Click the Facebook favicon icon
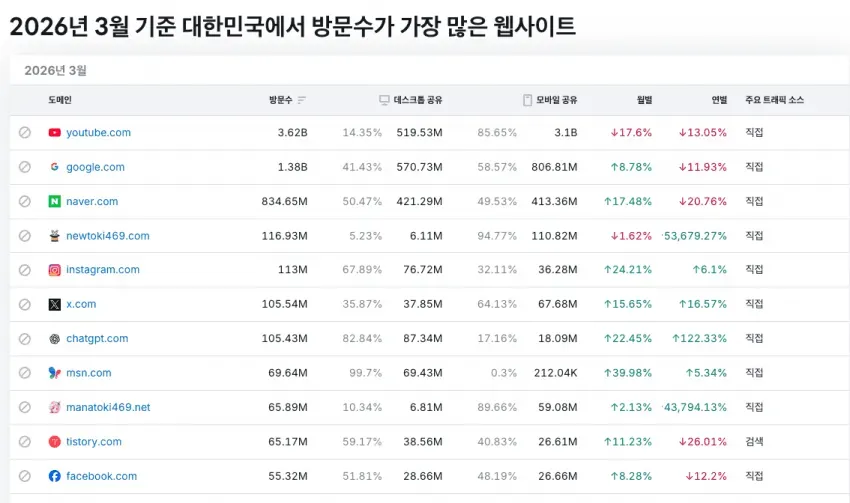Image resolution: width=850 pixels, height=503 pixels. (54, 476)
